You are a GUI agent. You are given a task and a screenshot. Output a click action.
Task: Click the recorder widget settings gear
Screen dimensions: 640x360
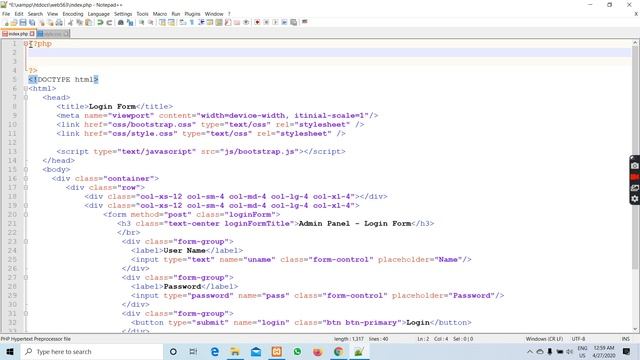635,198
